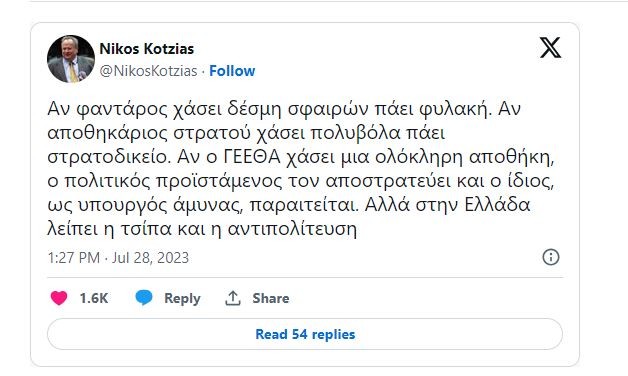
Task: Click the tweet info circle icon
Action: (x=551, y=257)
